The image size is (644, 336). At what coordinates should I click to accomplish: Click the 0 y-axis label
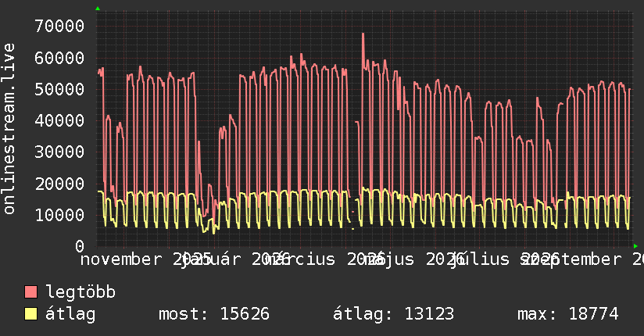point(80,246)
